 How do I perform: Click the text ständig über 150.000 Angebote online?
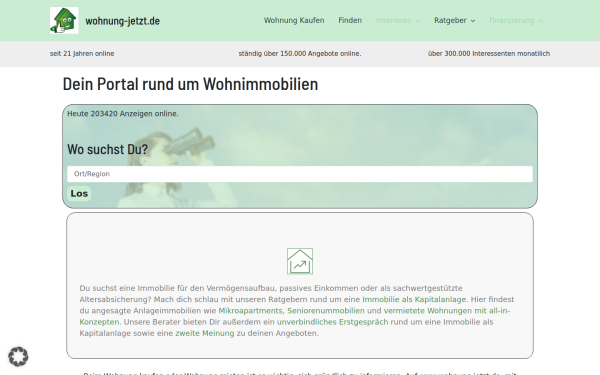point(300,54)
